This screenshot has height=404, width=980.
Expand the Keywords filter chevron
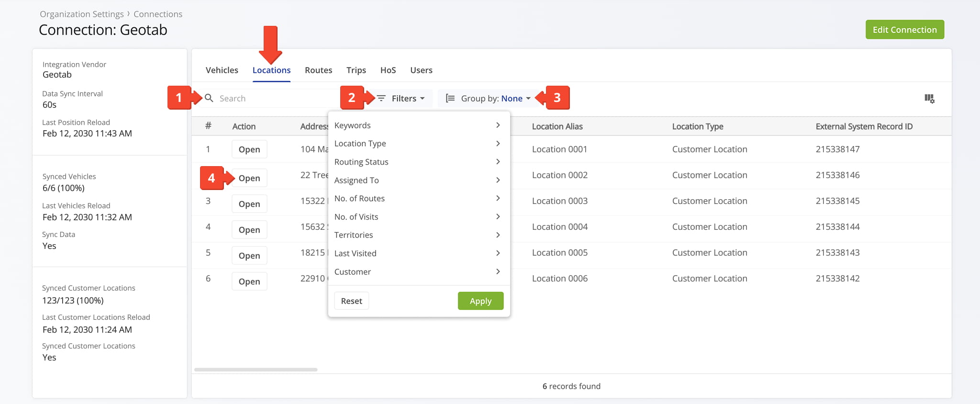498,125
